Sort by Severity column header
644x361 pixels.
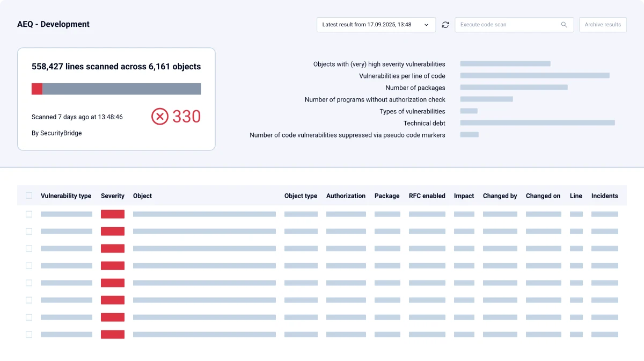point(113,196)
